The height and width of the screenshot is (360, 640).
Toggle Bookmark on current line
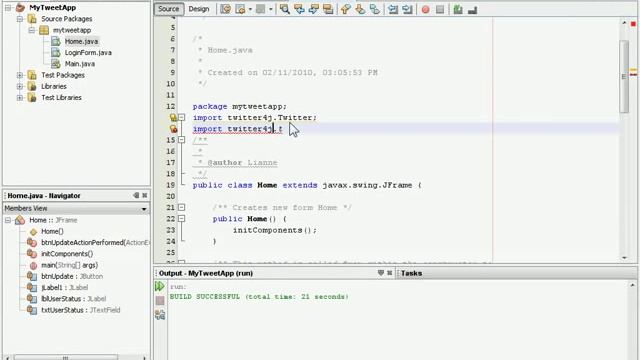point(375,9)
